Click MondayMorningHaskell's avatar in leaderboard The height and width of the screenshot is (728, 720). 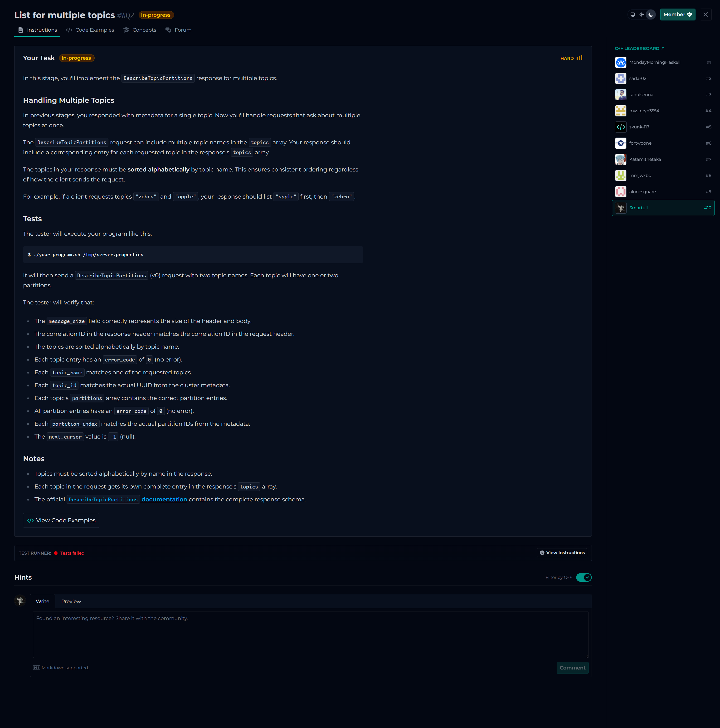(621, 62)
